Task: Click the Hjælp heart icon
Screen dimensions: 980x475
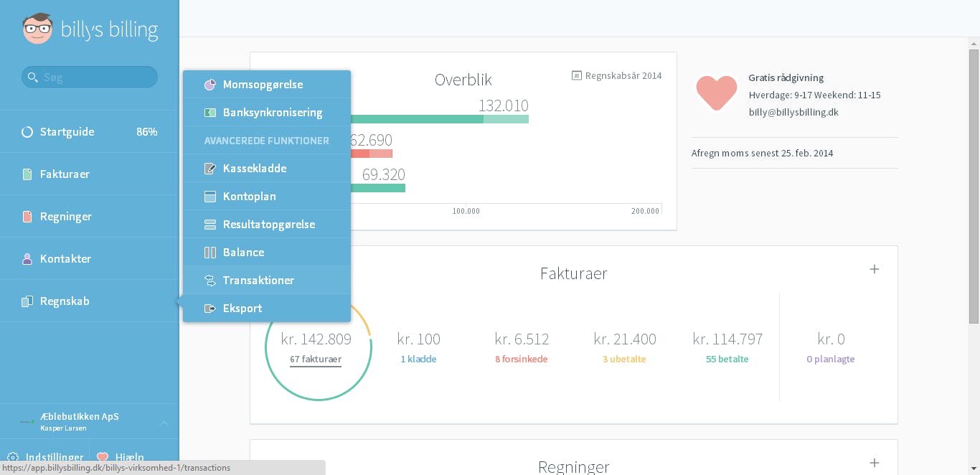Action: pyautogui.click(x=103, y=457)
